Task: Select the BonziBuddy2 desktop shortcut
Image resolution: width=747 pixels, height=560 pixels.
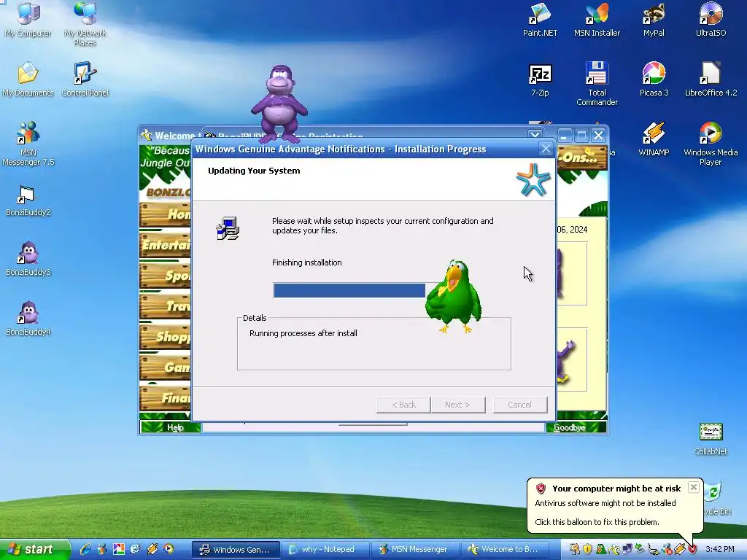Action: coord(28,200)
